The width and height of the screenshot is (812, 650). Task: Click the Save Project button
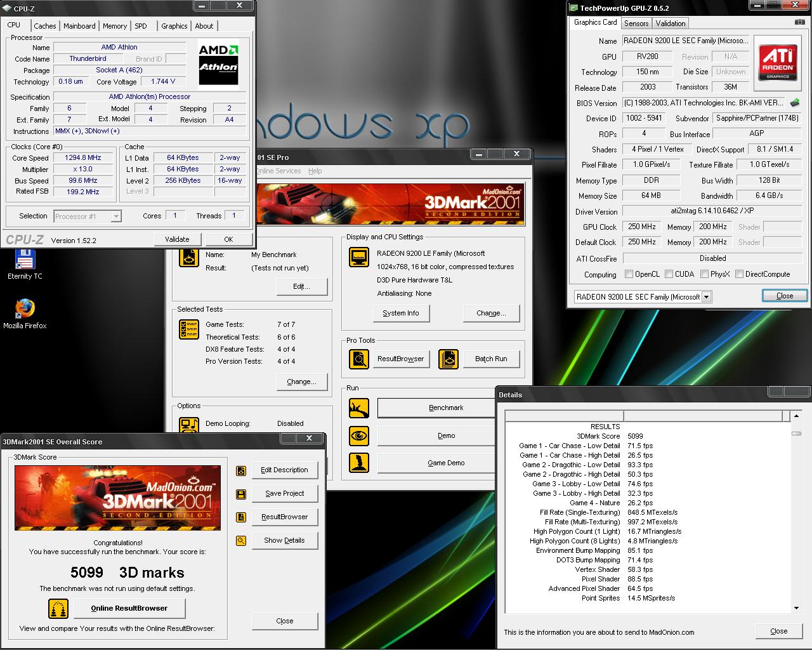[284, 493]
